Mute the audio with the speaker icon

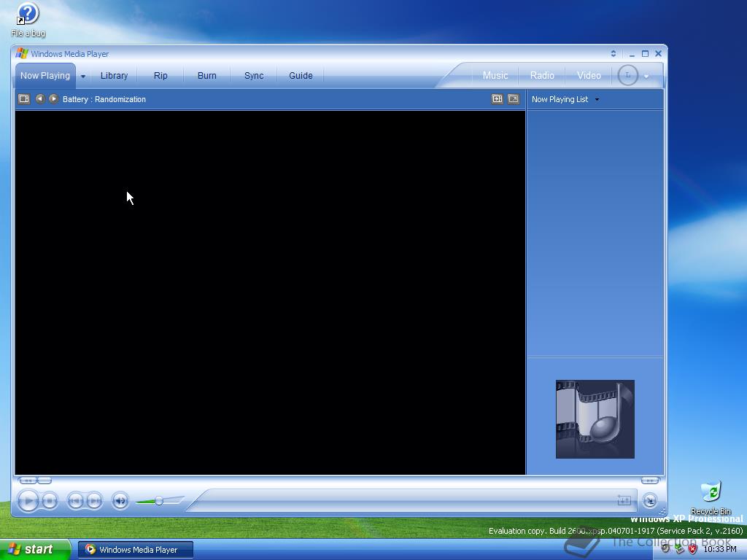(120, 501)
